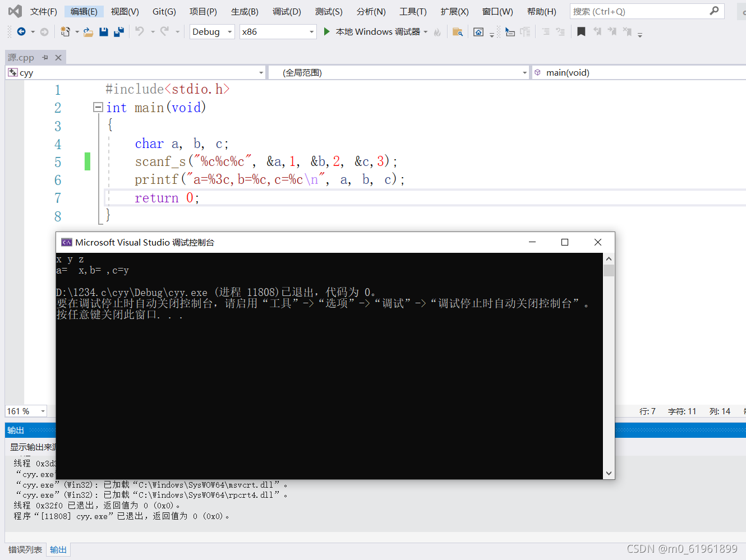Expand the cyy project scope dropdown

[x=261, y=73]
